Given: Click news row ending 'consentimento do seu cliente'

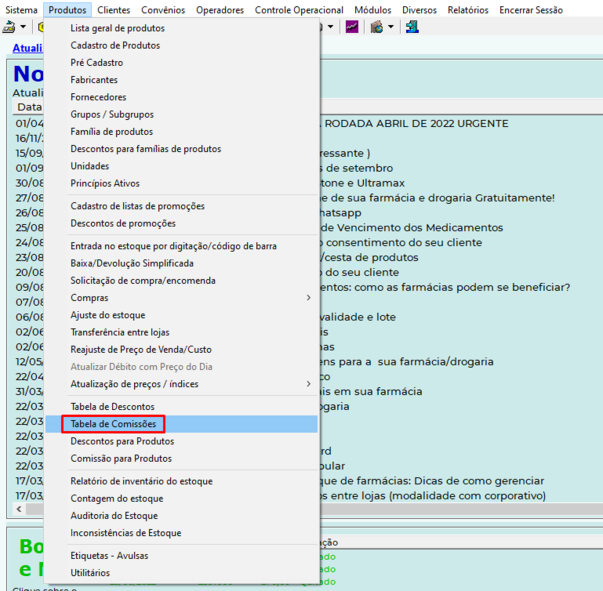Looking at the screenshot, I should [403, 243].
